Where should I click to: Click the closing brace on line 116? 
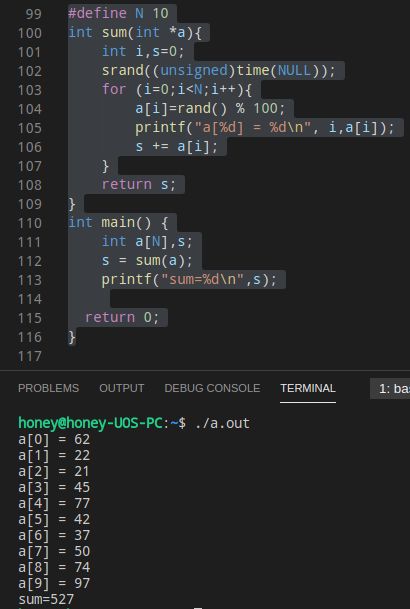(72, 337)
